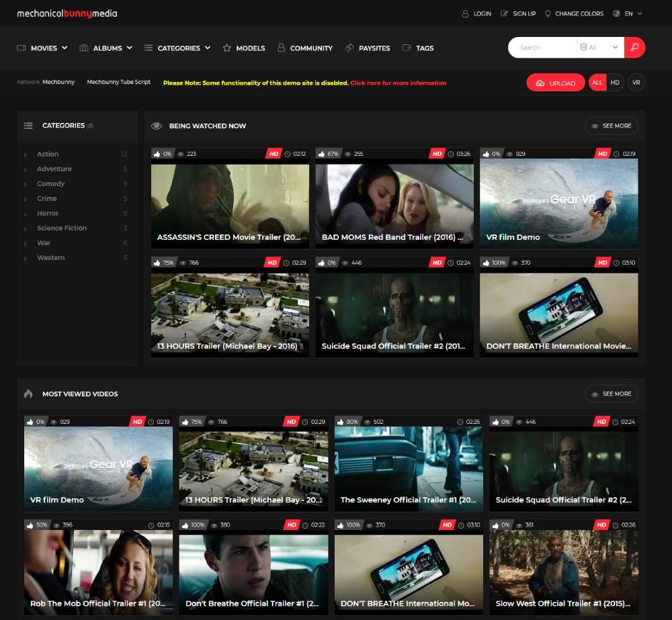Switch to the VR video filter

[636, 83]
